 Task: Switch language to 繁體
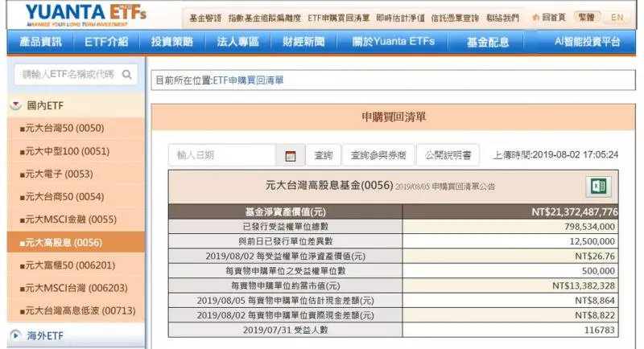pyautogui.click(x=587, y=17)
